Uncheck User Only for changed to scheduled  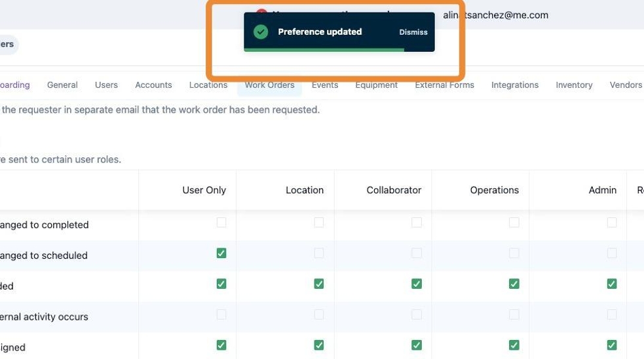point(221,253)
